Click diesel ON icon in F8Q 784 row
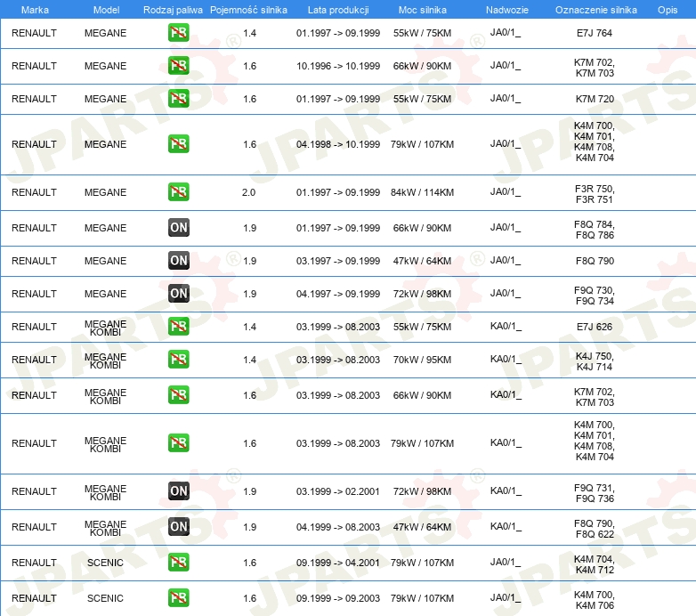Image resolution: width=696 pixels, height=616 pixels. coord(178,228)
